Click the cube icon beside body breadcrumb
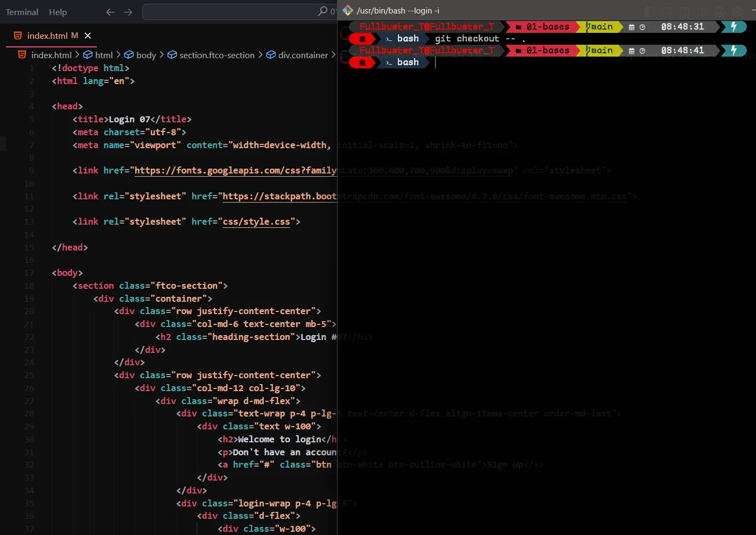 [129, 55]
